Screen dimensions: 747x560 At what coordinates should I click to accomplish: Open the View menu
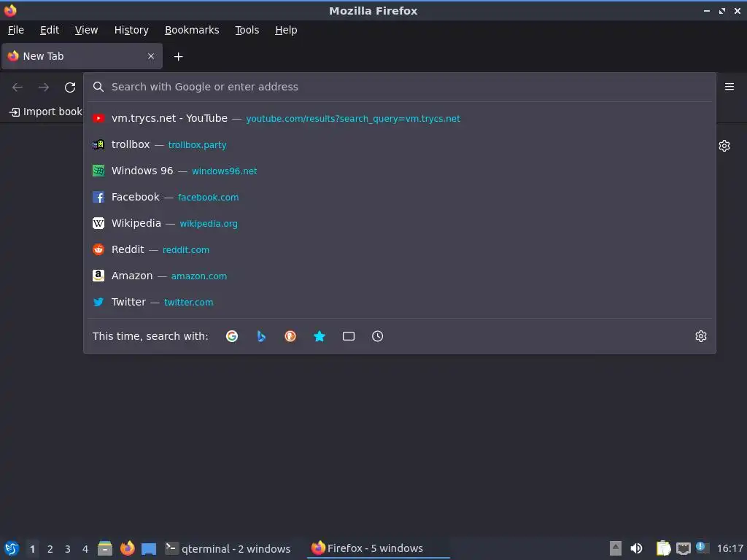pyautogui.click(x=86, y=30)
